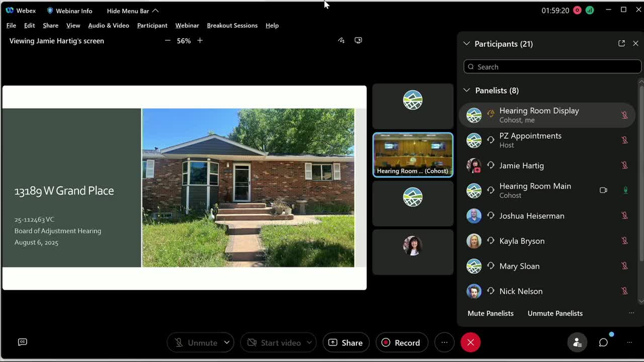Click Nick Nelson audio connection icon
The image size is (644, 362).
pos(491,291)
